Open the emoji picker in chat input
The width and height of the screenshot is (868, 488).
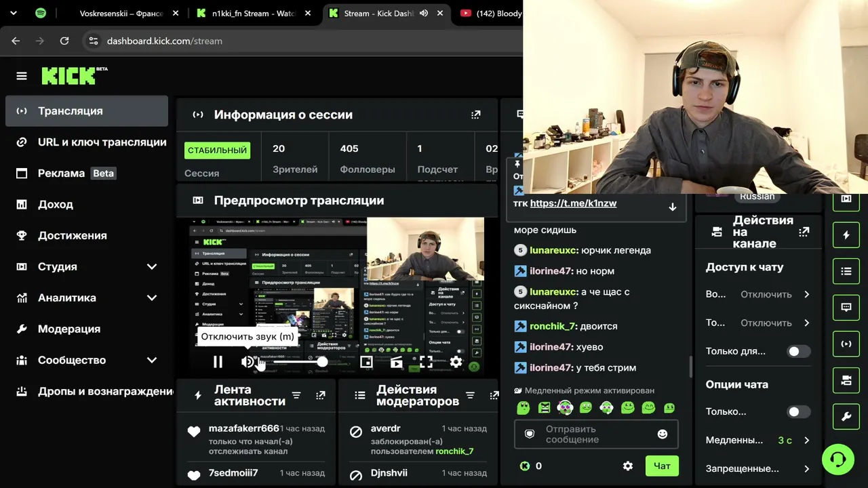(663, 434)
